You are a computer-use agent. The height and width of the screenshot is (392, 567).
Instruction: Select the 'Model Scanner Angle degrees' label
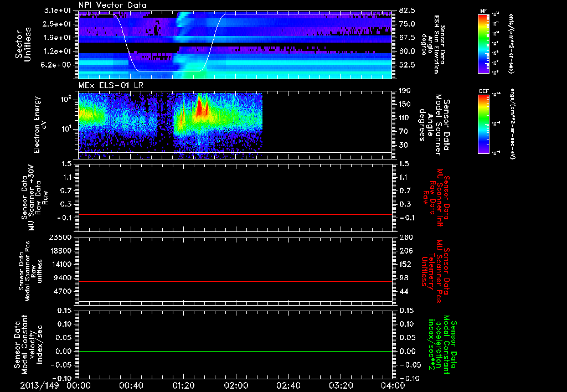(x=434, y=125)
